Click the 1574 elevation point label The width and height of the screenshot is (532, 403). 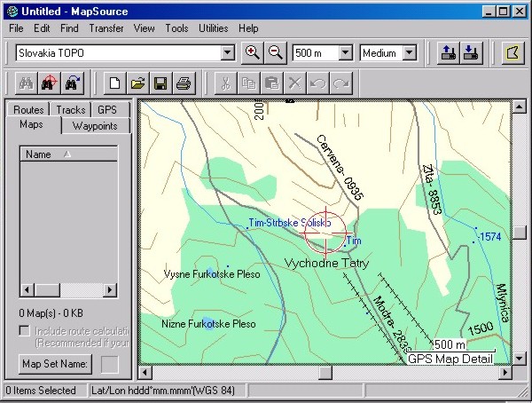pyautogui.click(x=489, y=236)
